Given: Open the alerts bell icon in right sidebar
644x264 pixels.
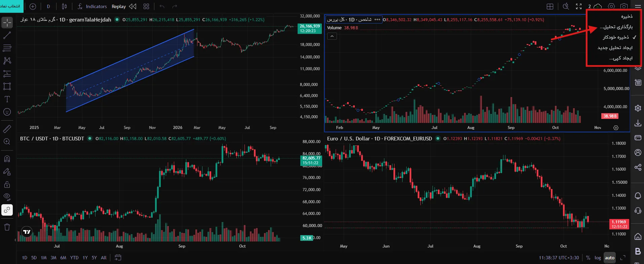Looking at the screenshot, I should (x=638, y=196).
